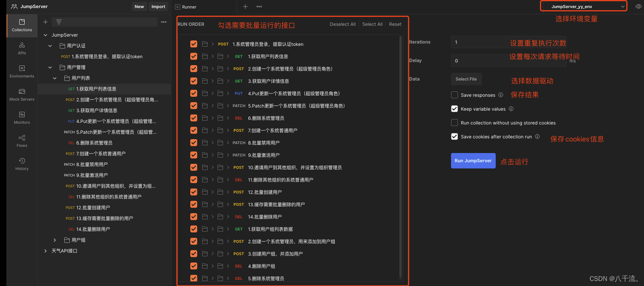The width and height of the screenshot is (644, 286).
Task: Click Reset in the run order header
Action: coord(395,24)
